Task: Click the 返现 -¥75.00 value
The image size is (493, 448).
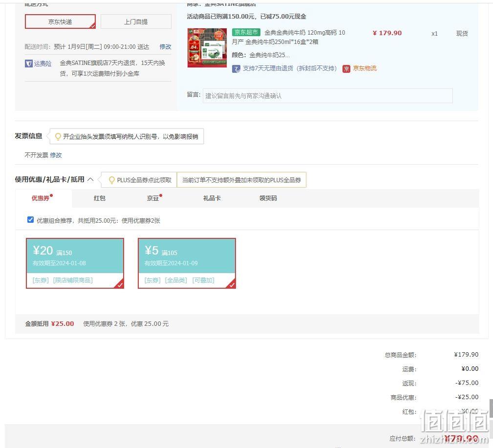Action: (467, 383)
